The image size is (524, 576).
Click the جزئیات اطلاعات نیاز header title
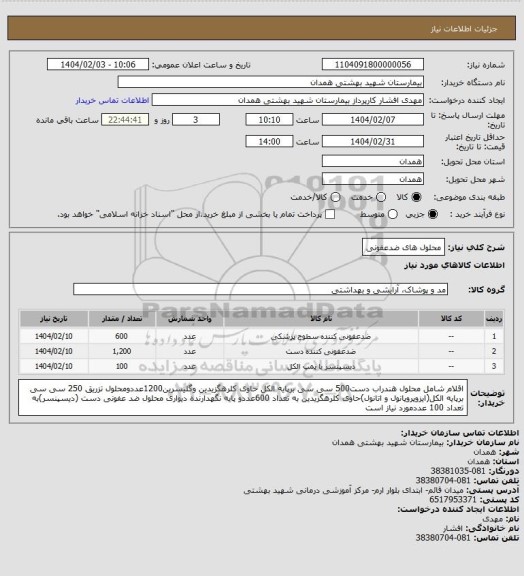(x=464, y=29)
